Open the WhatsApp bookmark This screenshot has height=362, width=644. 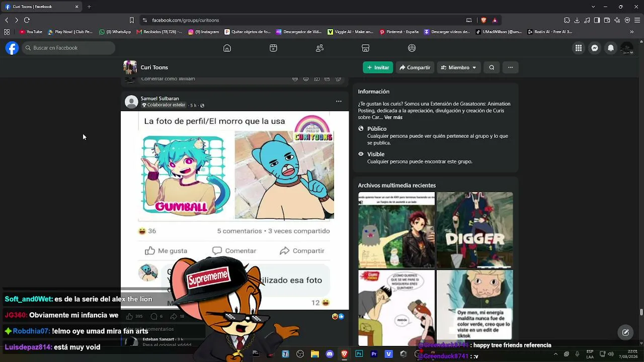point(115,32)
